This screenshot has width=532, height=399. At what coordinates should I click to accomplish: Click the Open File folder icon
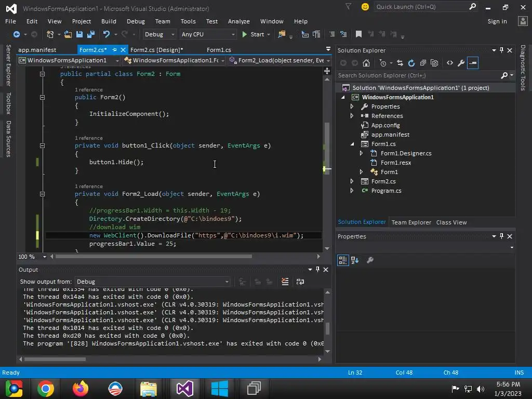click(x=68, y=34)
